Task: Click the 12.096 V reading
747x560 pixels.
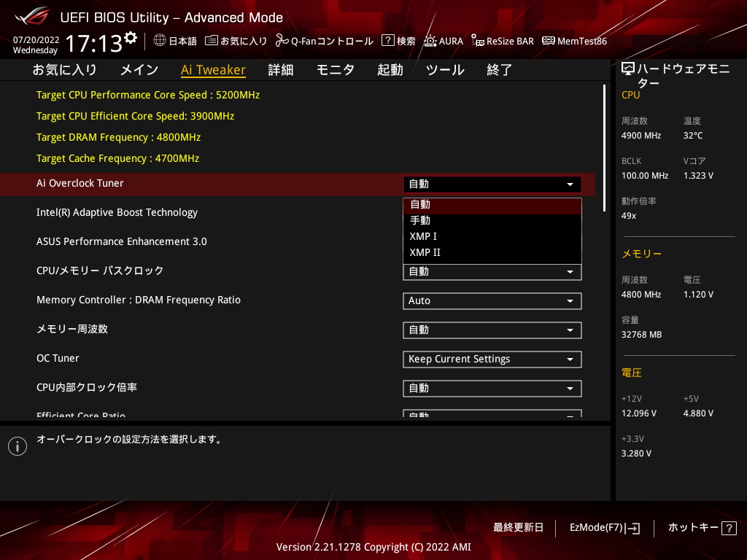Action: point(639,413)
